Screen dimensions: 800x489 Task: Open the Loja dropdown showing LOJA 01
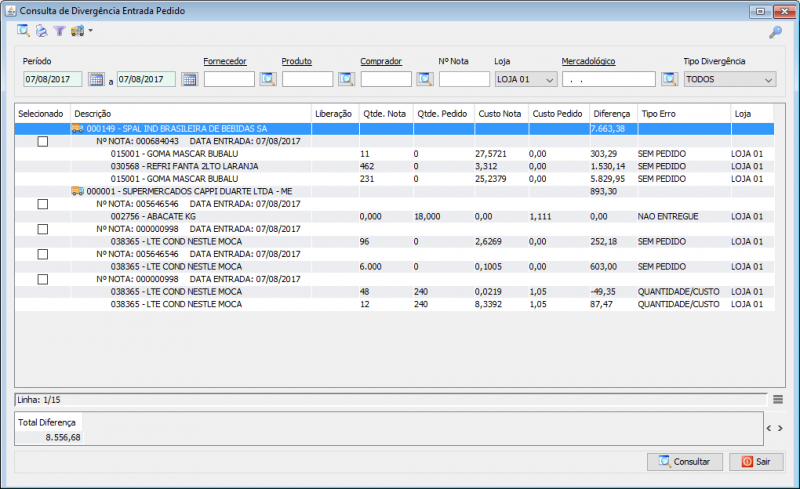coord(526,80)
